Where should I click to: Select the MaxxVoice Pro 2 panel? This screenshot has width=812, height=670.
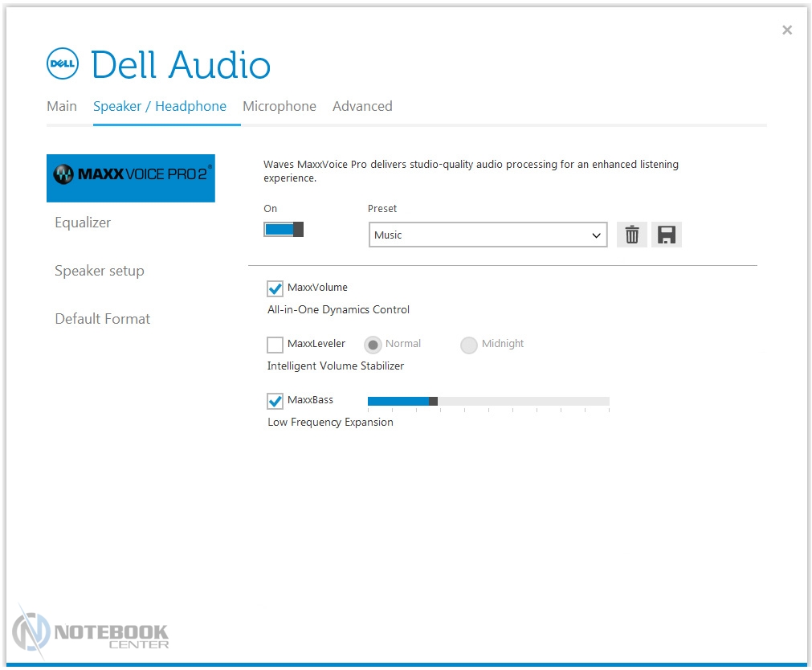(131, 178)
